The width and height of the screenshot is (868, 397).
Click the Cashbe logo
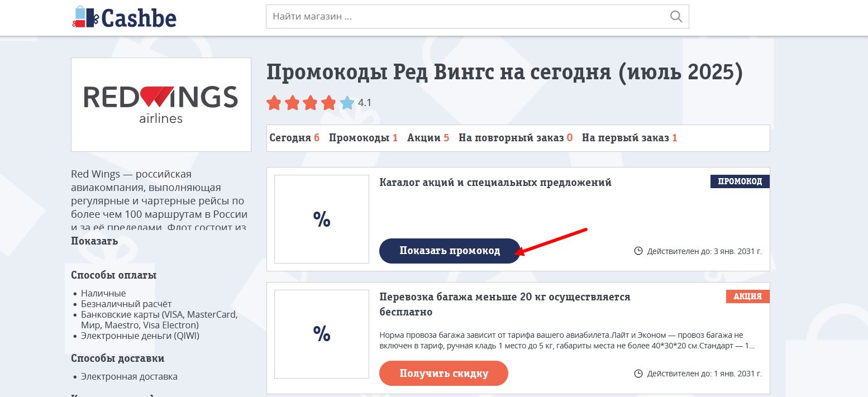[x=124, y=17]
